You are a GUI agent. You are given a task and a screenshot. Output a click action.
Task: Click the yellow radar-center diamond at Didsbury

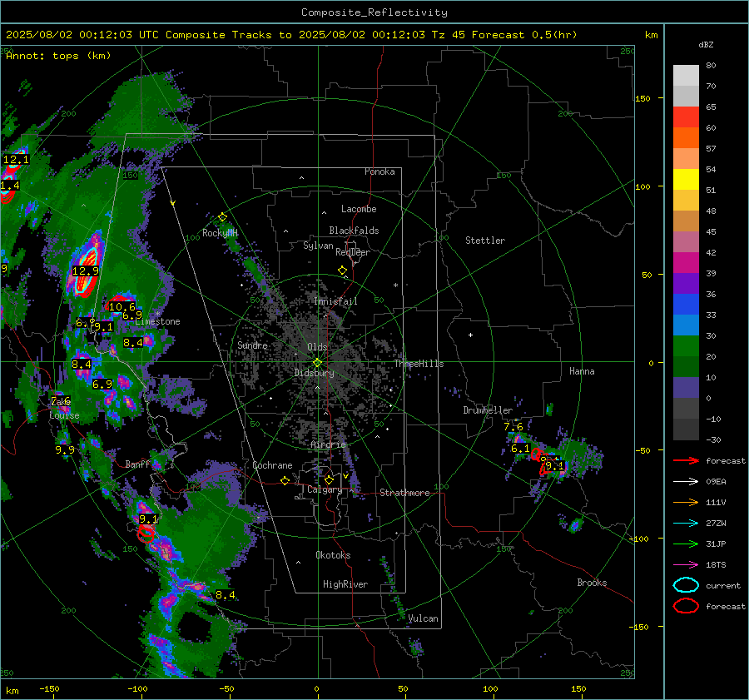pyautogui.click(x=317, y=362)
